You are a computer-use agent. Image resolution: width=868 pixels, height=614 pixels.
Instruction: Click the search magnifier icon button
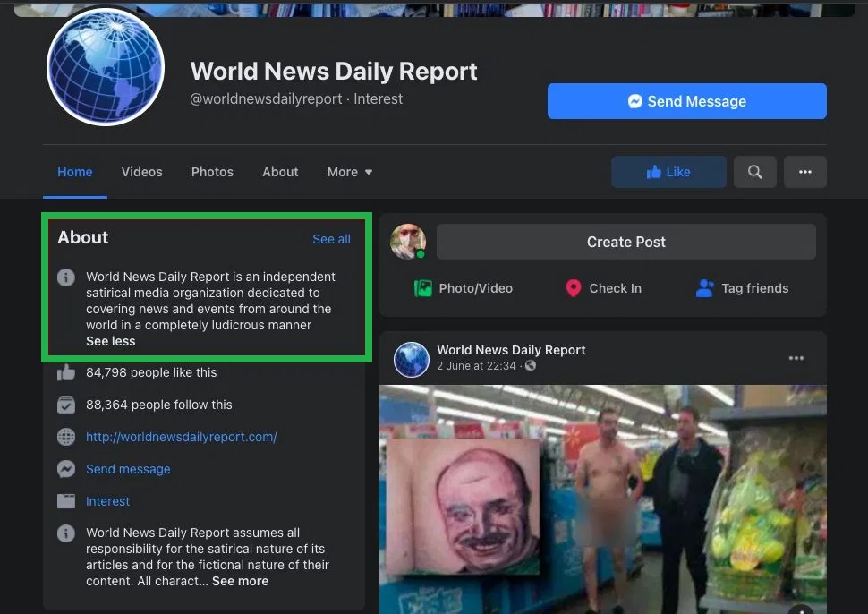coord(754,172)
